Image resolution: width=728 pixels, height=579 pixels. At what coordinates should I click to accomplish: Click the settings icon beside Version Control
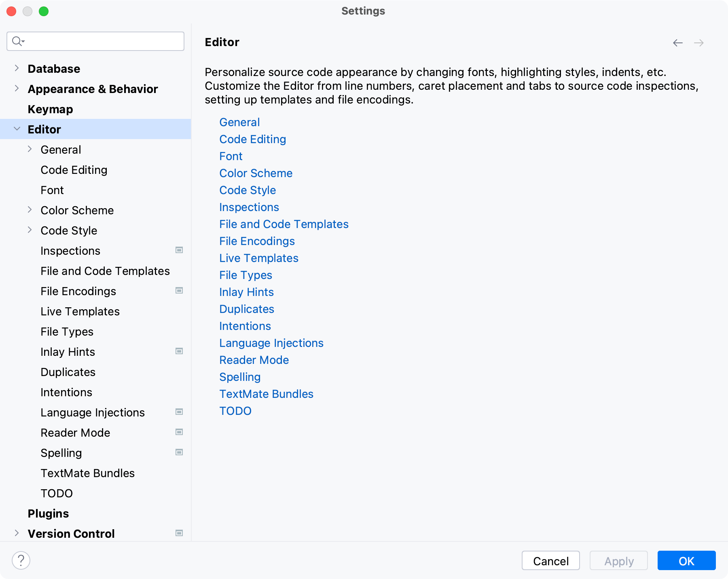[178, 533]
